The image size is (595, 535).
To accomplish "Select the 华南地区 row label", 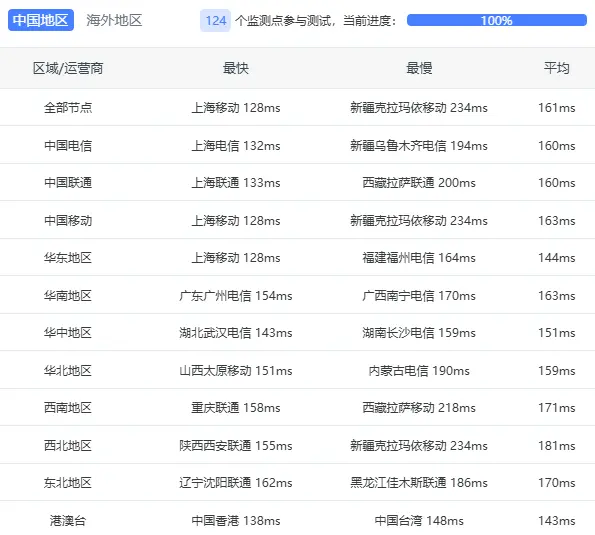I will tap(68, 296).
